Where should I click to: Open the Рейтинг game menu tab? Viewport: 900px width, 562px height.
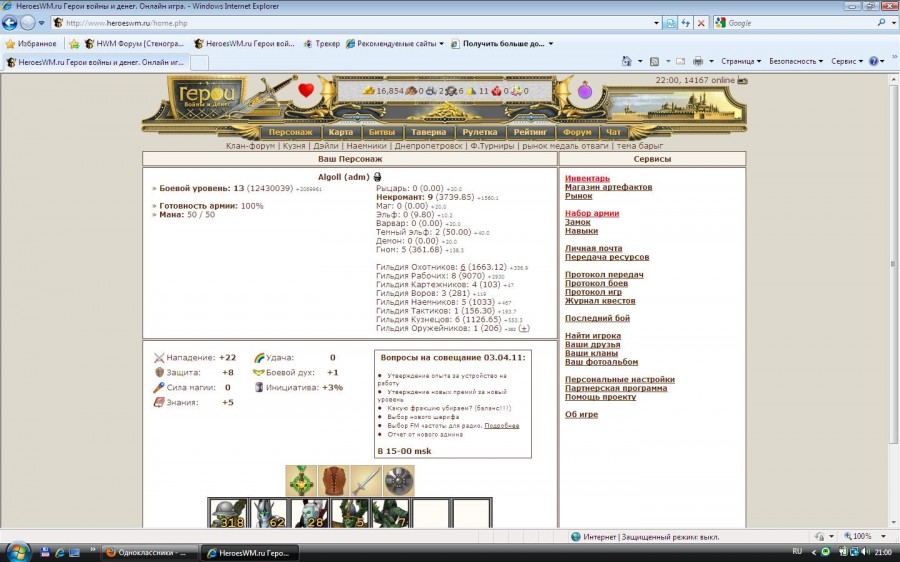530,132
